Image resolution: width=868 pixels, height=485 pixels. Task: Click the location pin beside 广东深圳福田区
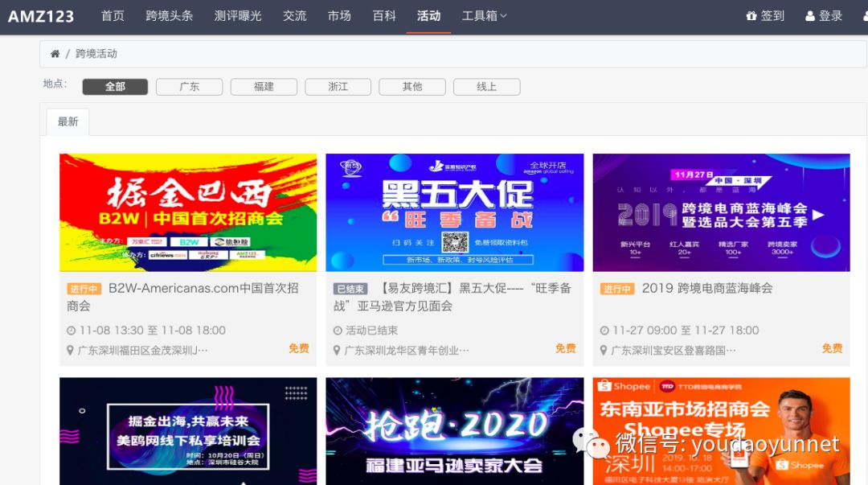[70, 351]
